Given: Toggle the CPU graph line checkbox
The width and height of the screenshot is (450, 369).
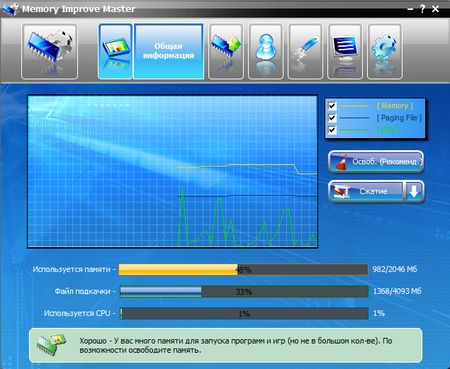Looking at the screenshot, I should [332, 130].
